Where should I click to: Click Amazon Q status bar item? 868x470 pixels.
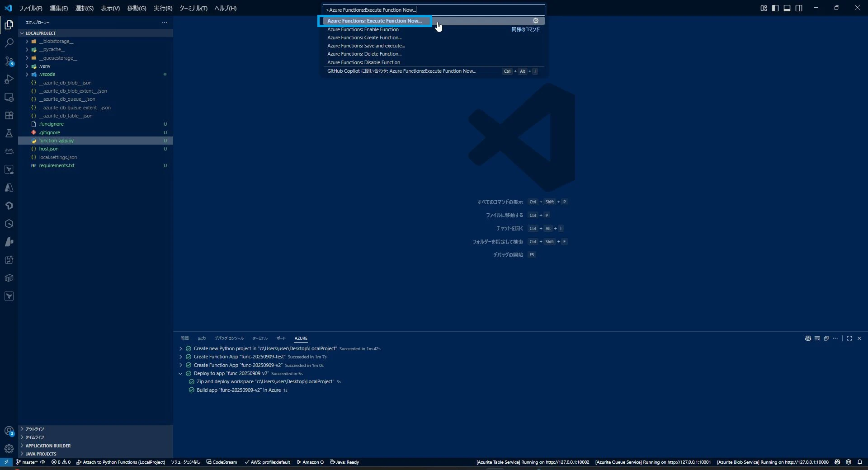310,462
